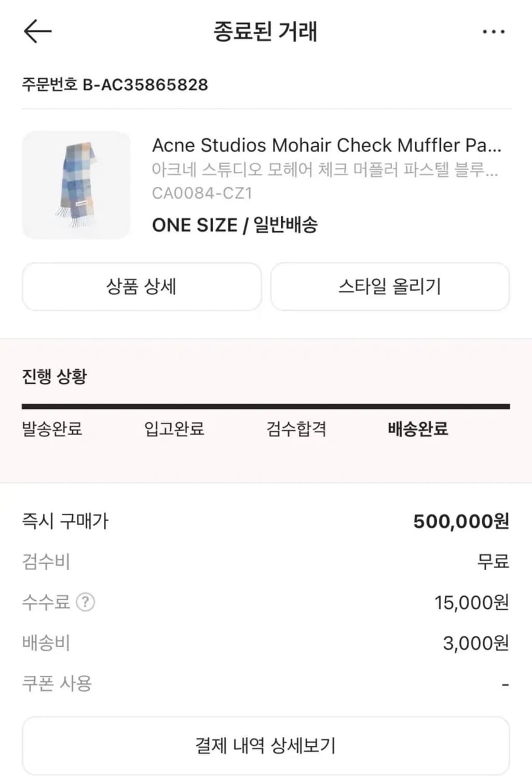Image resolution: width=532 pixels, height=779 pixels.
Task: Open the Acne Studios muffler product thumbnail
Action: (x=76, y=185)
